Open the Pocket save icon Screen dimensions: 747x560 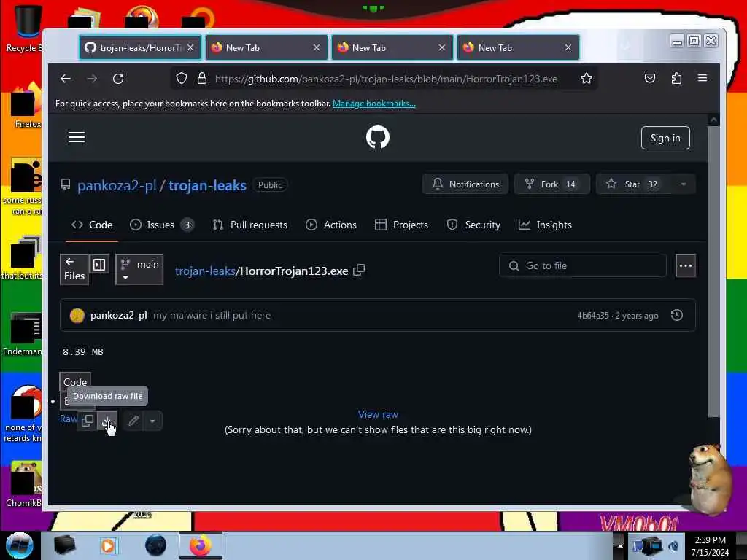coord(650,78)
